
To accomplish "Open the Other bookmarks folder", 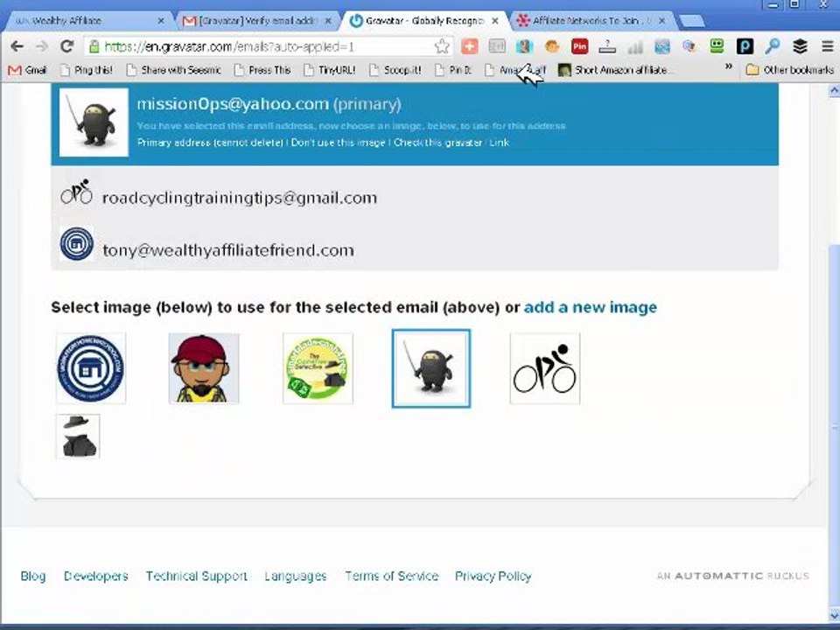I will pos(790,70).
